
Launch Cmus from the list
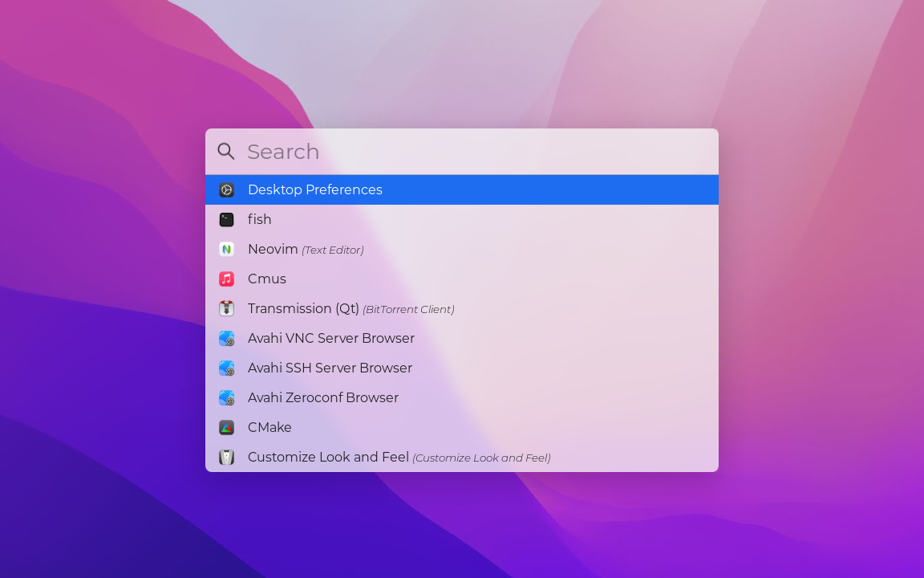[x=461, y=279]
